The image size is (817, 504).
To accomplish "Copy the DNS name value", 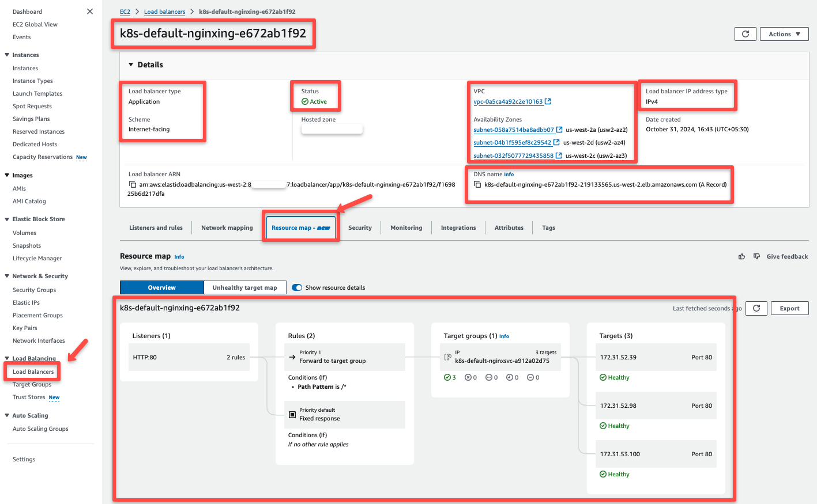I will 477,184.
